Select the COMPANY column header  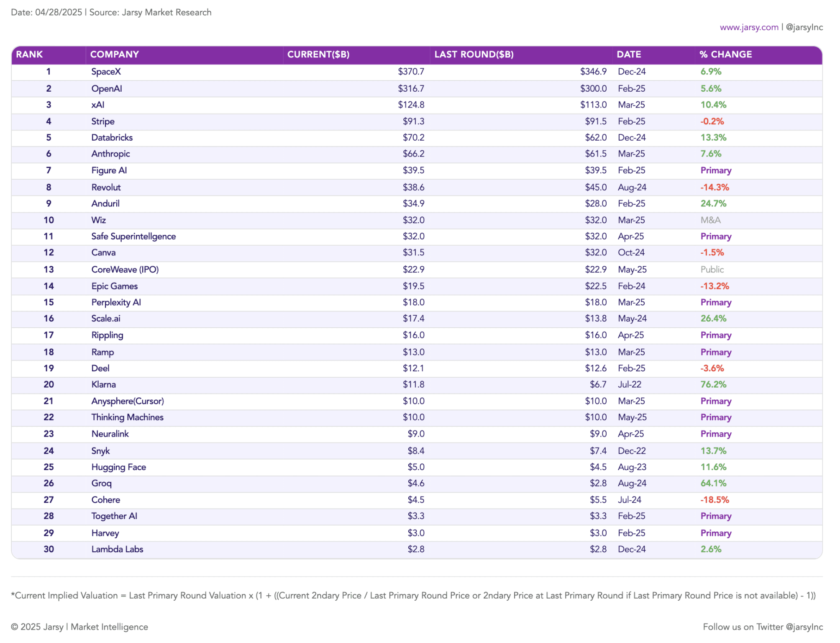click(x=115, y=54)
